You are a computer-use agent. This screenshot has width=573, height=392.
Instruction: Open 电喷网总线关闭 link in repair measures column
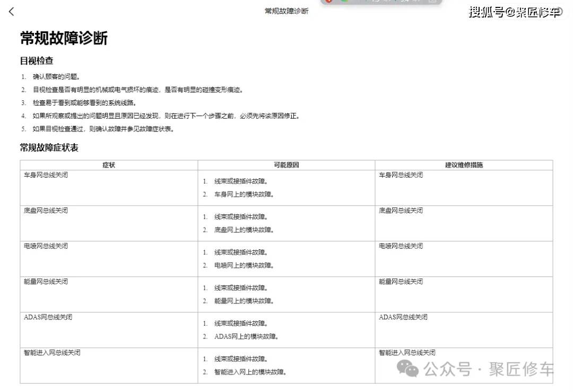pyautogui.click(x=401, y=246)
